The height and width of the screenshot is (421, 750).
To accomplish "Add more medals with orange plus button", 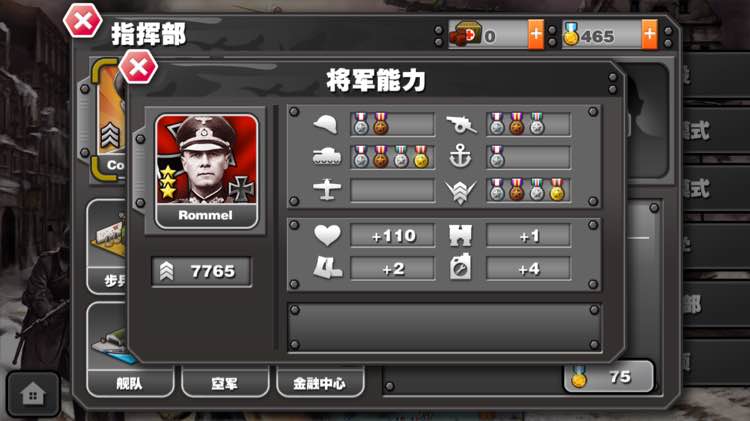I will 650,34.
